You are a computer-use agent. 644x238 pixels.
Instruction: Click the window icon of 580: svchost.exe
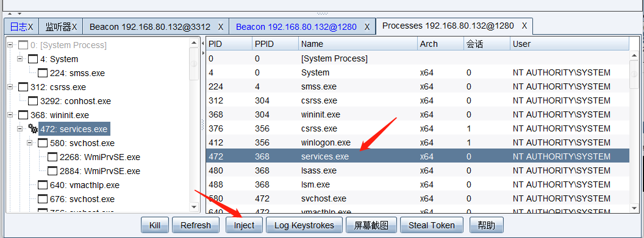[x=42, y=144]
